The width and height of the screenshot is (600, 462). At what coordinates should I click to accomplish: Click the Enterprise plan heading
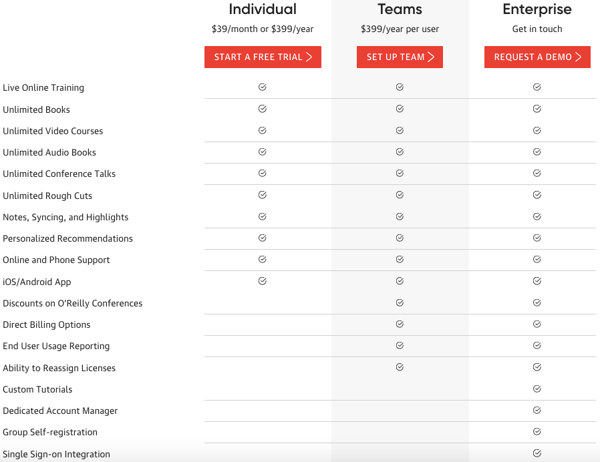[x=537, y=9]
